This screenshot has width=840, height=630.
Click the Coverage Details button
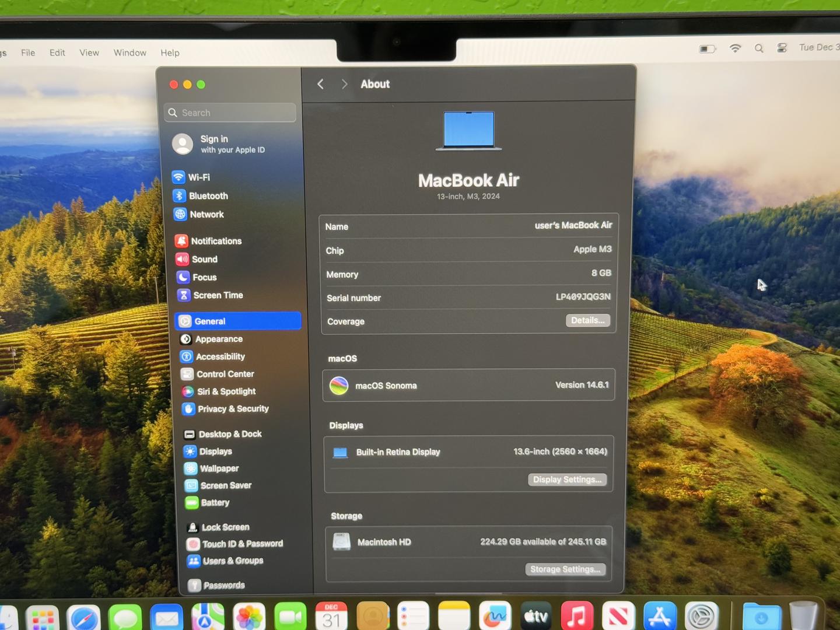pos(588,320)
